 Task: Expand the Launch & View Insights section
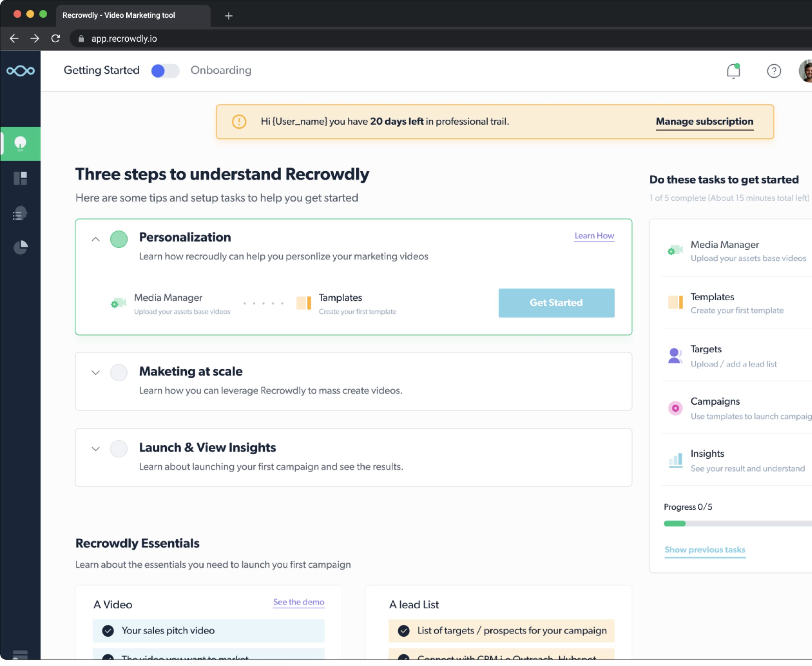(x=96, y=449)
